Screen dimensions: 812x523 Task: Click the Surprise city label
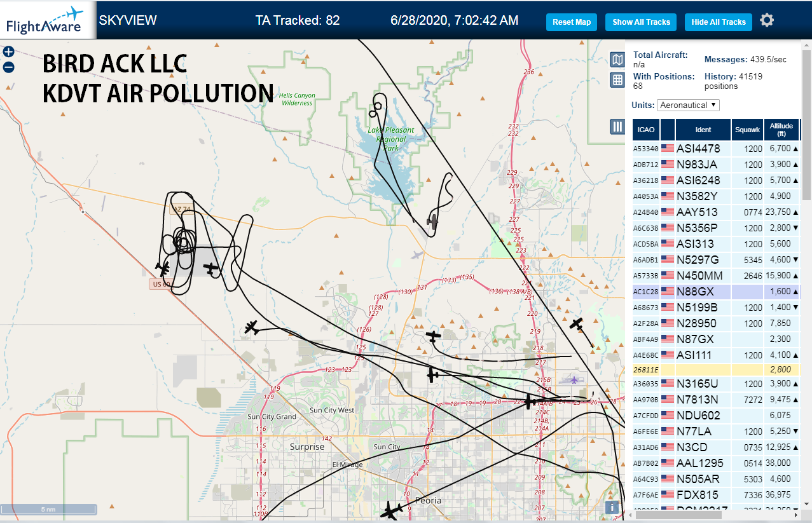[307, 447]
